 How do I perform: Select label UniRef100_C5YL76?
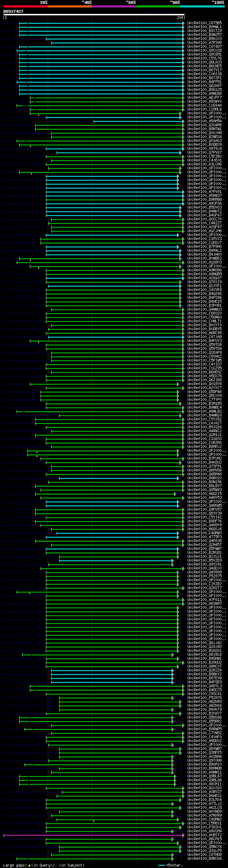click(x=204, y=58)
